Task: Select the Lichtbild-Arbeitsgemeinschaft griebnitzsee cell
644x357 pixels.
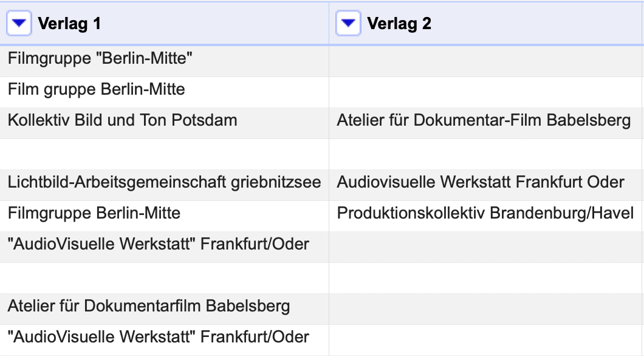Action: 164,182
